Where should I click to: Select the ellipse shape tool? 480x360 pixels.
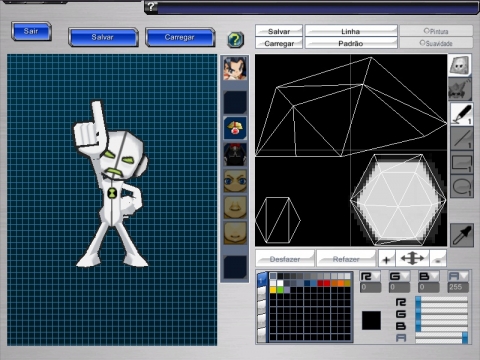(461, 187)
